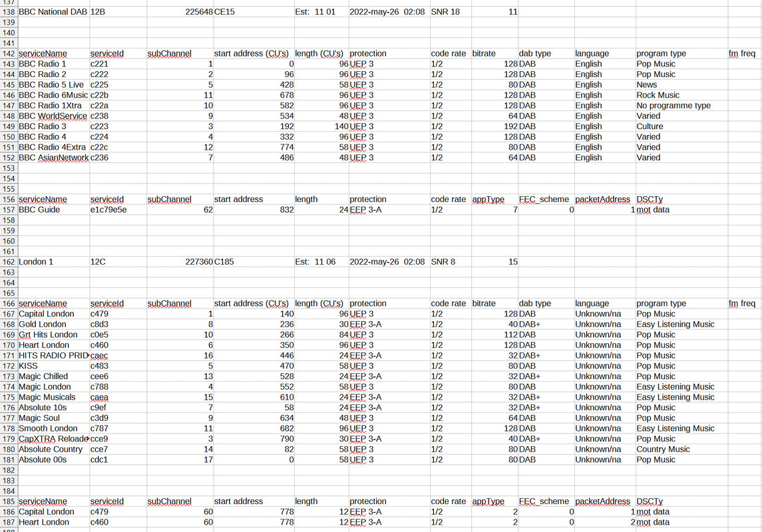
Task: Select the 'No programme type' cell
Action: [681, 106]
